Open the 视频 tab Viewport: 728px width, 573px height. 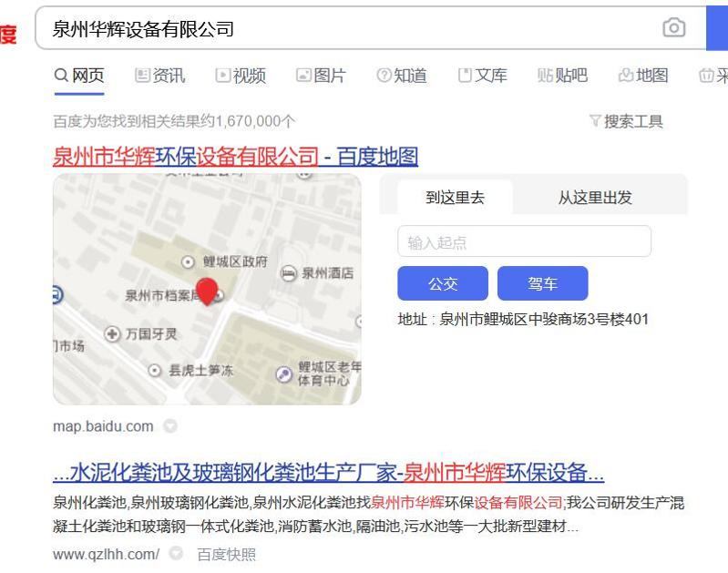point(241,76)
